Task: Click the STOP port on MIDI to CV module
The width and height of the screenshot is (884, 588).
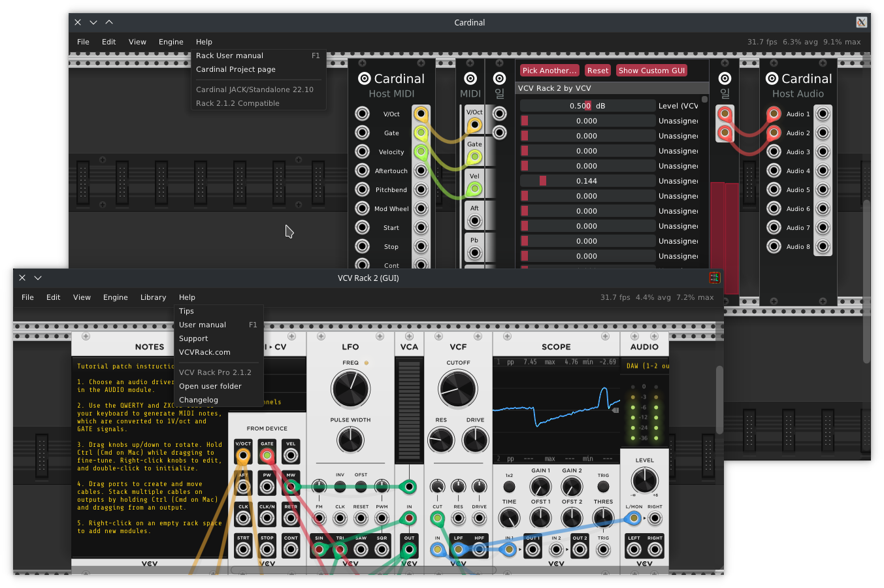Action: [x=267, y=549]
